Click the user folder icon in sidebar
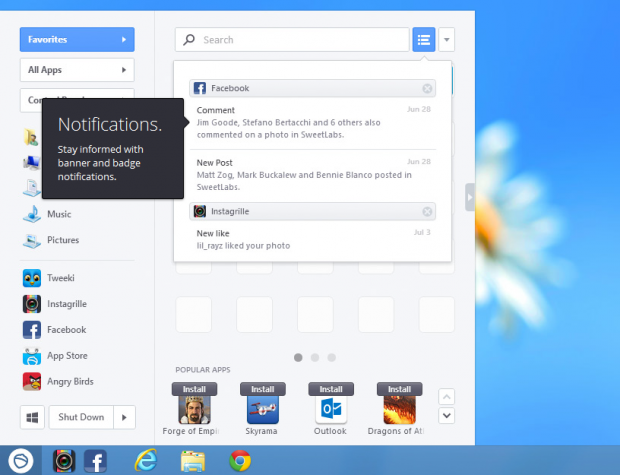This screenshot has height=475, width=620. 32,137
